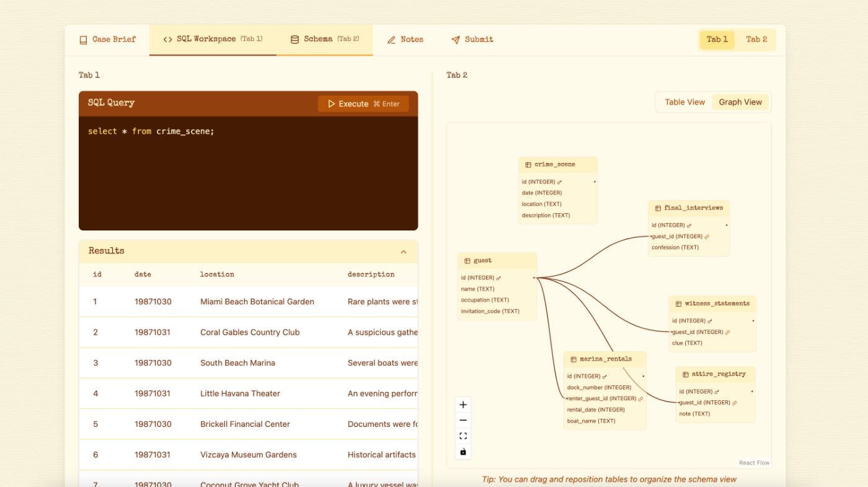Click the zoom-out icon on the graph
The image size is (868, 487).
pyautogui.click(x=463, y=420)
